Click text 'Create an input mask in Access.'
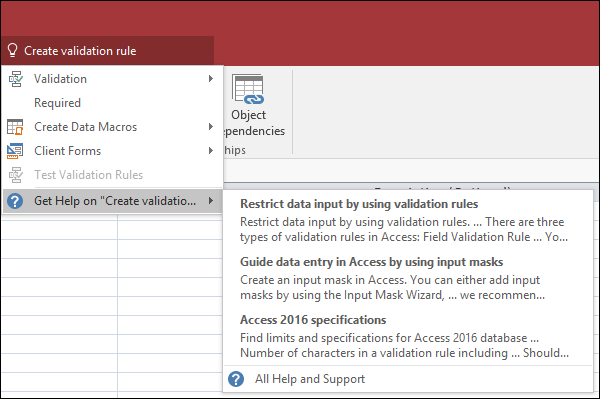600x399 pixels. click(x=323, y=280)
